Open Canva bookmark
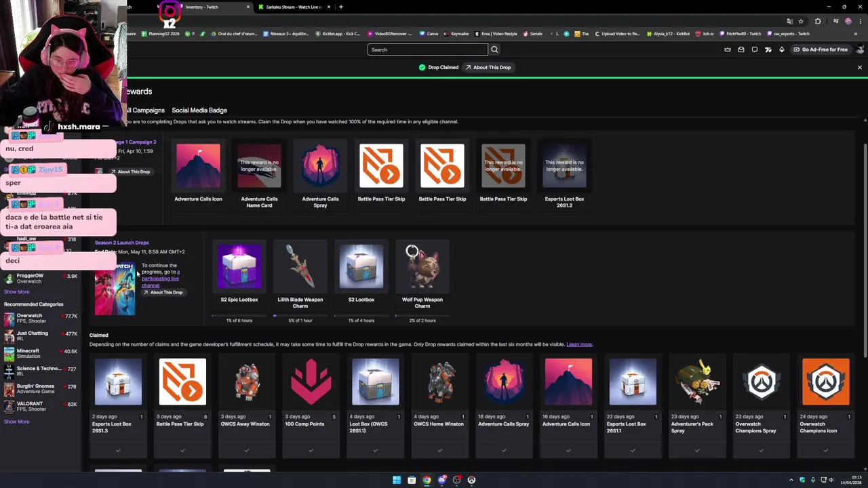Image resolution: width=868 pixels, height=488 pixels. pos(429,34)
